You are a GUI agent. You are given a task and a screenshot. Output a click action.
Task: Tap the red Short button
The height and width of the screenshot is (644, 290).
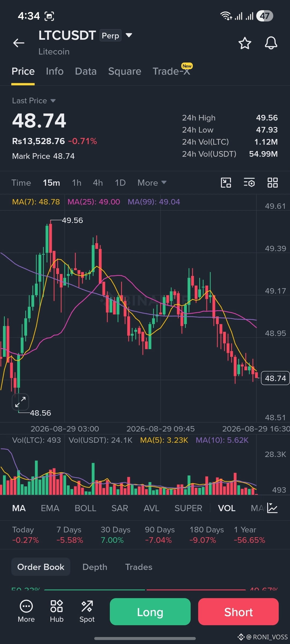coord(238,612)
